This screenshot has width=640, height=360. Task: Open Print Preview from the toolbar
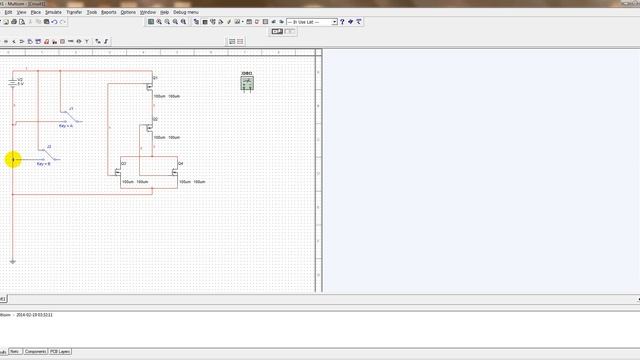click(22, 22)
